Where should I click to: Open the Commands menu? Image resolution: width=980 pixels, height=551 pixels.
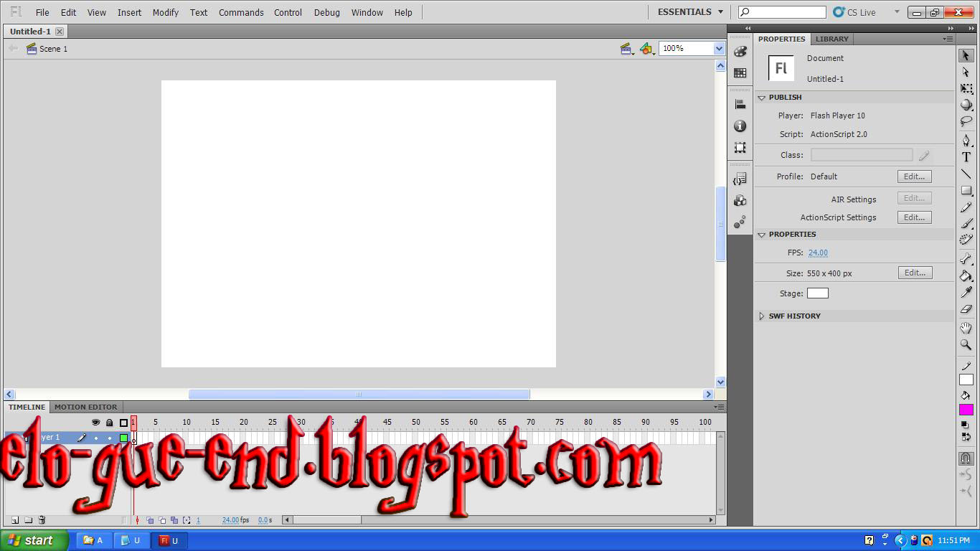[241, 12]
